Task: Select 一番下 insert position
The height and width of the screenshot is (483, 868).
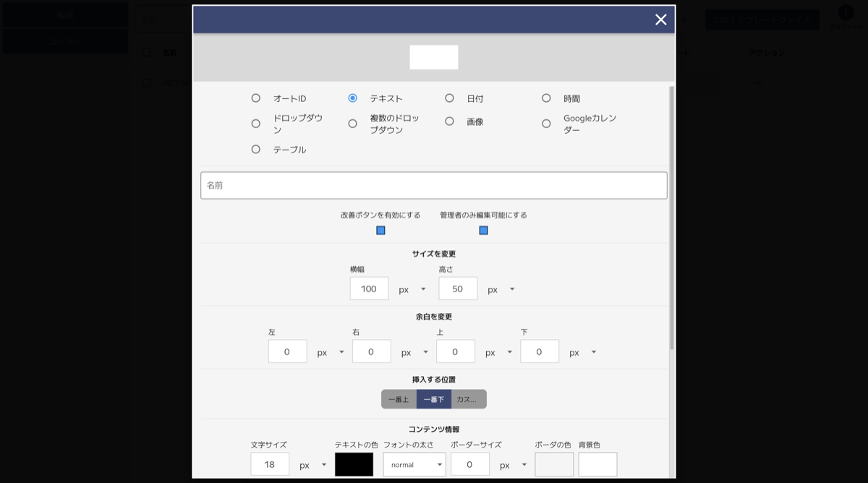Action: tap(434, 398)
